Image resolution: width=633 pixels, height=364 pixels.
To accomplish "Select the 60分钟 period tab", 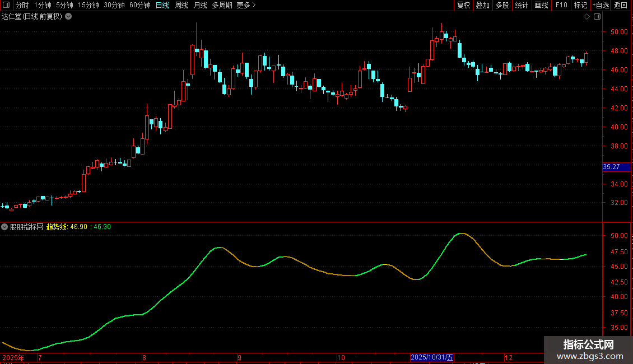I will pos(140,5).
